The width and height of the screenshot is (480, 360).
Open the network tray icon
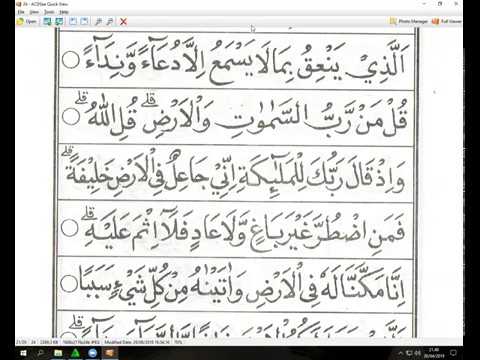coord(410,353)
